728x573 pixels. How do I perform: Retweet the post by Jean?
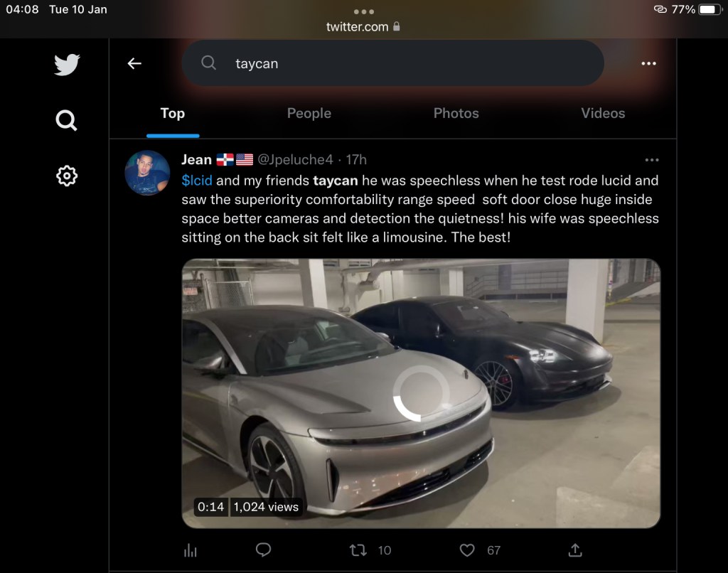point(359,550)
